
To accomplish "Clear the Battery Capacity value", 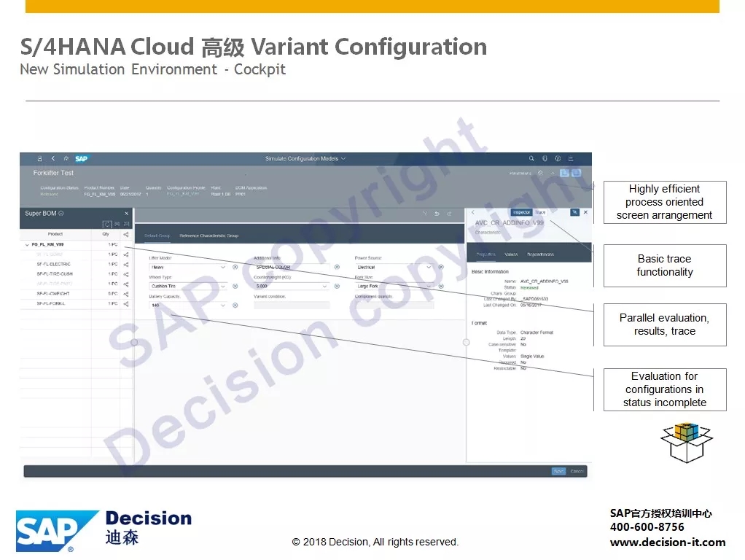I will click(235, 306).
